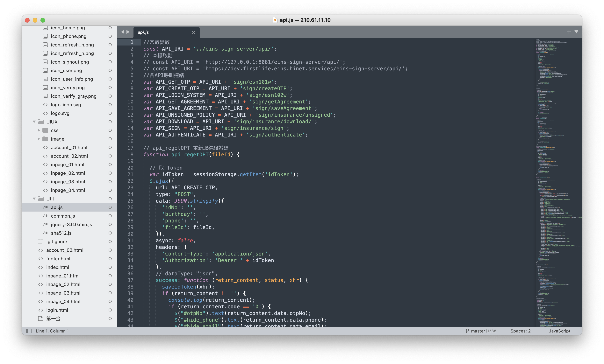Click the git branch master icon
The width and height of the screenshot is (604, 364).
(467, 331)
